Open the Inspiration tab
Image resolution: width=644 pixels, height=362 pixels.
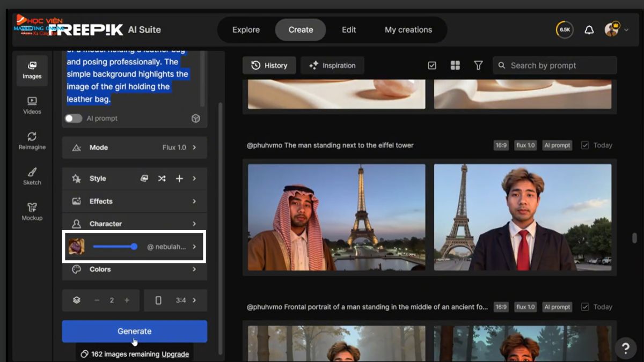pyautogui.click(x=332, y=65)
